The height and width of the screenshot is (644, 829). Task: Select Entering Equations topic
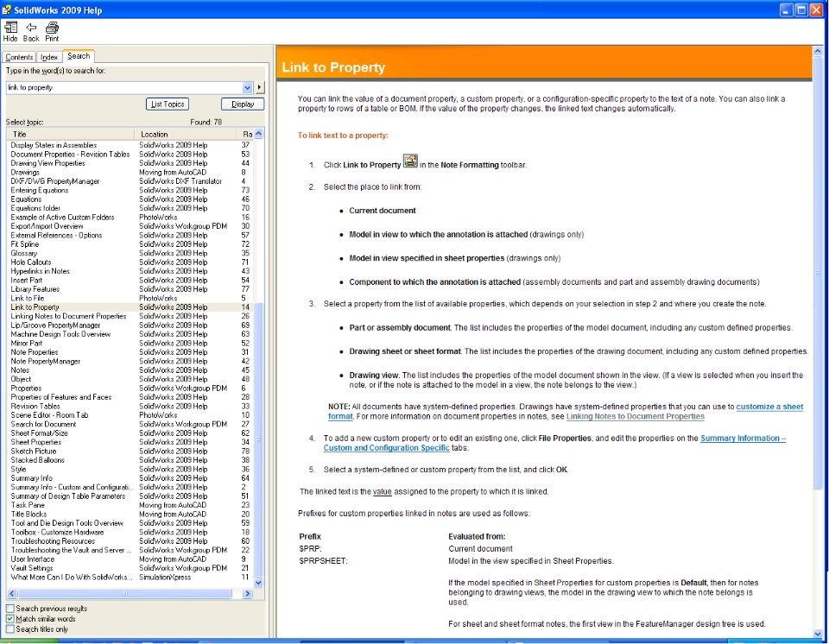[40, 190]
